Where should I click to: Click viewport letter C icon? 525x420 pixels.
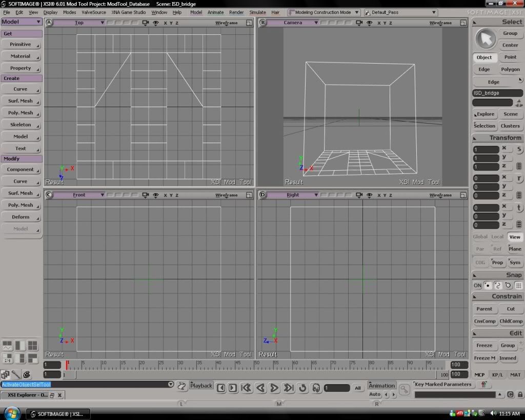(49, 194)
